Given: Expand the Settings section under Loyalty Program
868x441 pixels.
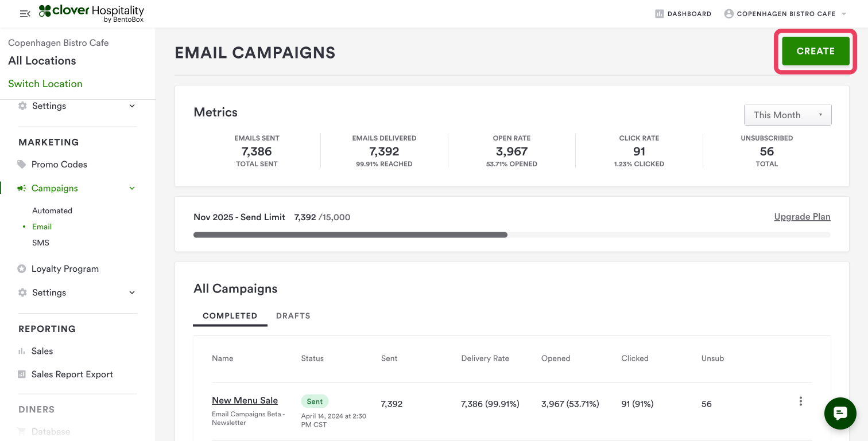Looking at the screenshot, I should [132, 292].
